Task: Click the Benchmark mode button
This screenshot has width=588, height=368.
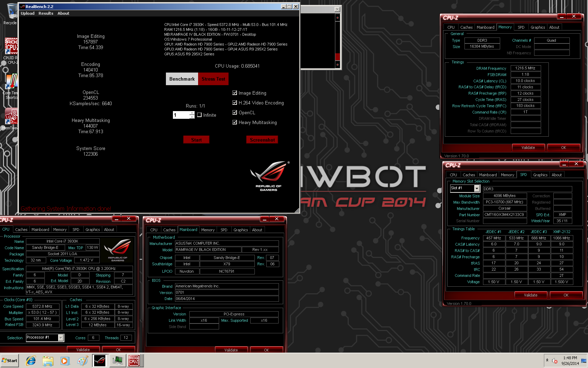Action: [x=182, y=79]
